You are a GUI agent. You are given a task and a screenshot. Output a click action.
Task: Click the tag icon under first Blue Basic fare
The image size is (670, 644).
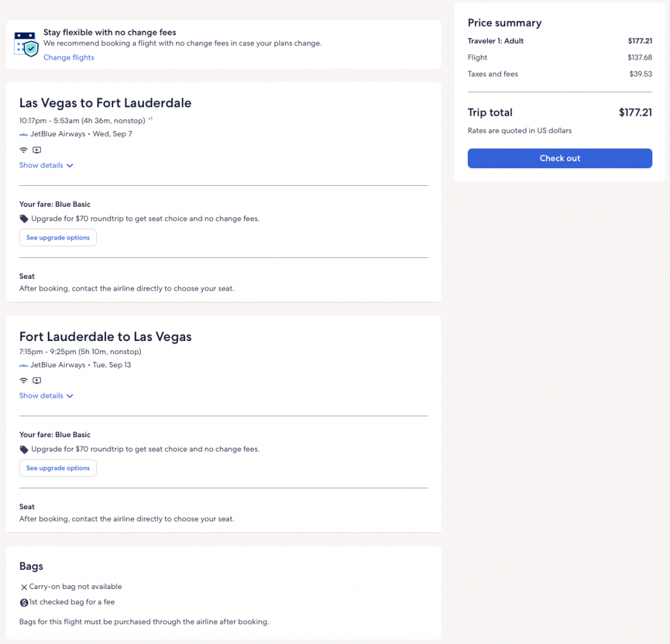24,219
